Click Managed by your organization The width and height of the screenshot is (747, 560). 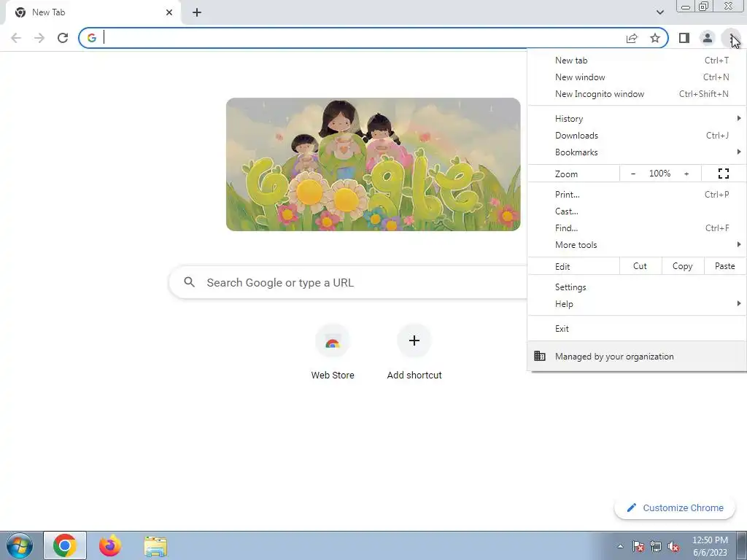click(x=637, y=356)
